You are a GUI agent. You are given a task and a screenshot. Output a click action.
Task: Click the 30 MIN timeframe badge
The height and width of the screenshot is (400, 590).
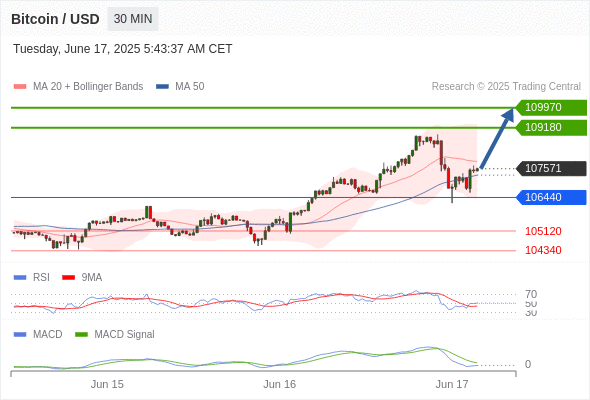(133, 19)
